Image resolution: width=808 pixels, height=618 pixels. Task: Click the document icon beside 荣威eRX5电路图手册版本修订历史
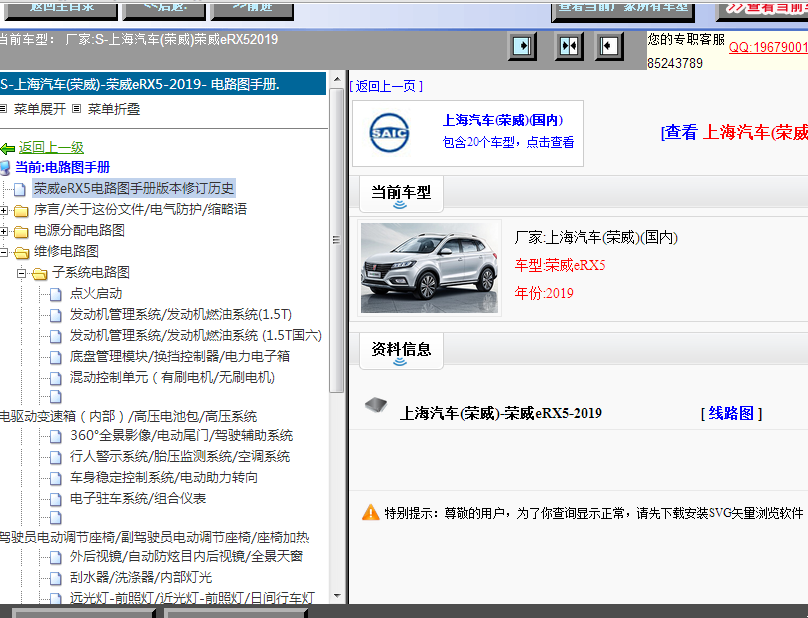pyautogui.click(x=20, y=189)
